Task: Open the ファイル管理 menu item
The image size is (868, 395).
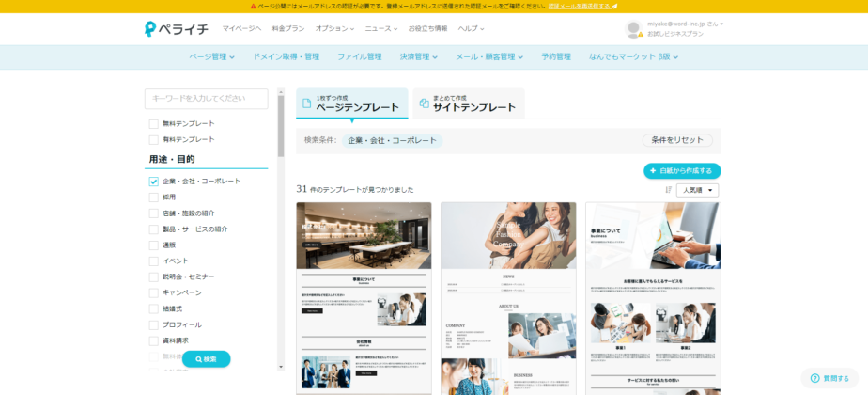Action: [359, 56]
